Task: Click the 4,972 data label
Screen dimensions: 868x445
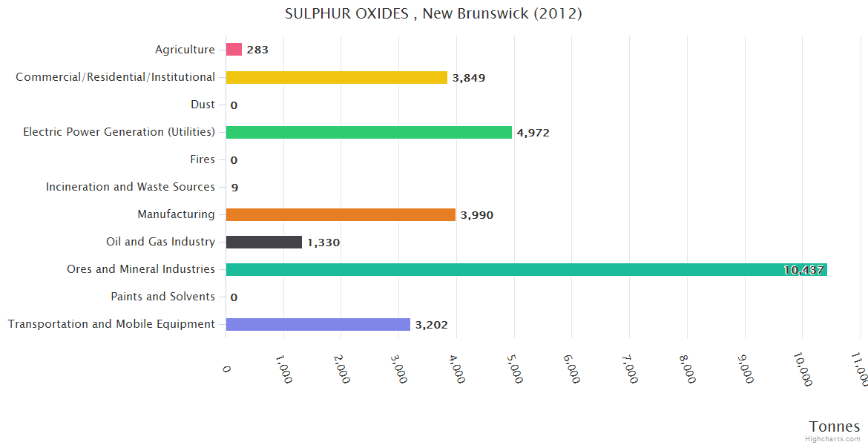Action: [x=533, y=133]
